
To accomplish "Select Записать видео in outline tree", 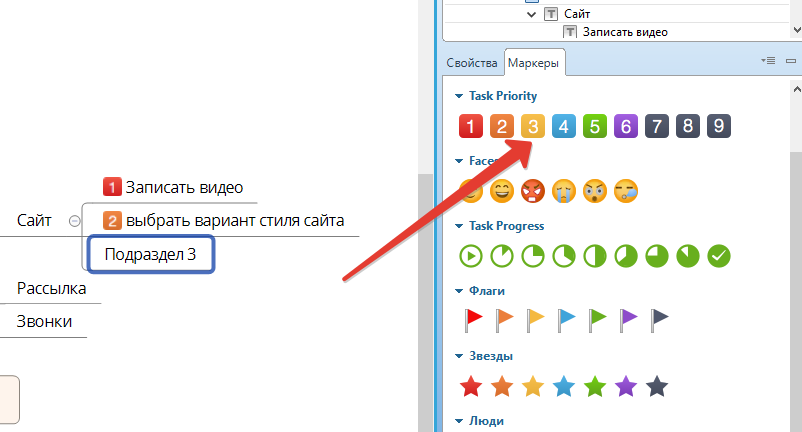I will (x=625, y=31).
